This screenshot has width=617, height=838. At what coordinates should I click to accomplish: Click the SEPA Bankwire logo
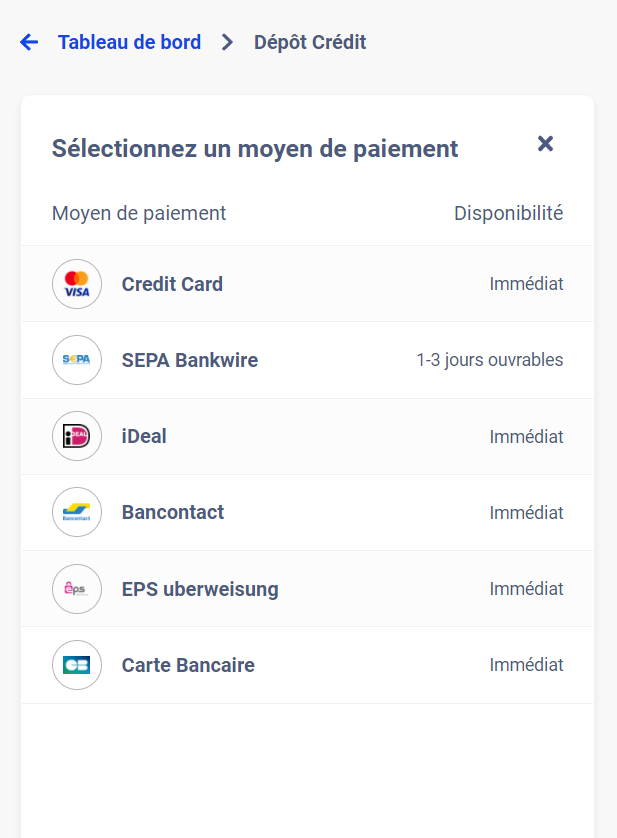coord(77,360)
